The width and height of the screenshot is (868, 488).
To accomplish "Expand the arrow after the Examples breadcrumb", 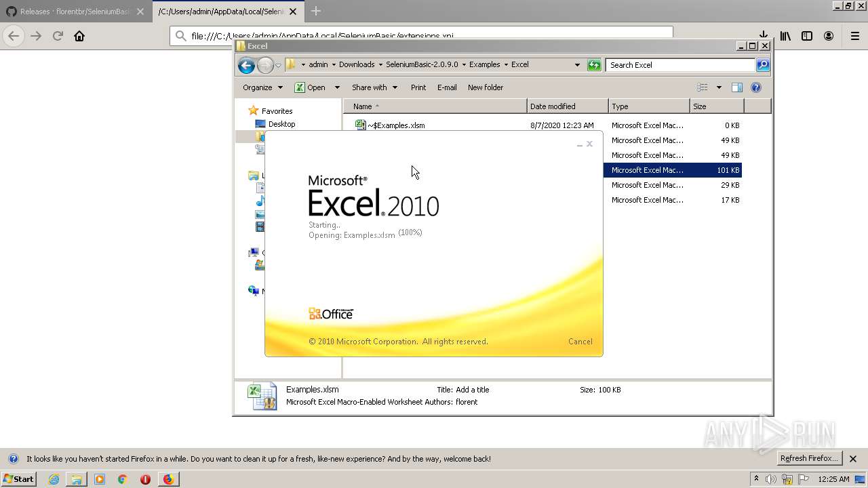I will pos(505,65).
